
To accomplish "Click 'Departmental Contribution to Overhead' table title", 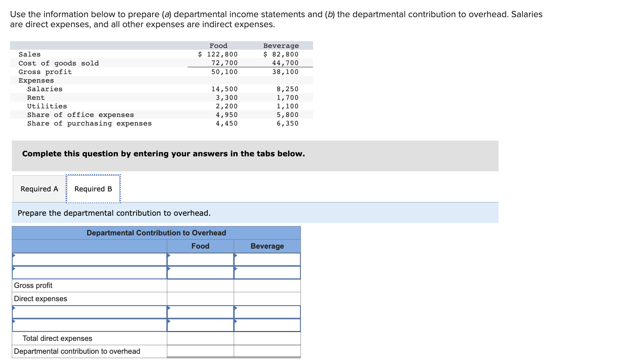I will (x=157, y=233).
